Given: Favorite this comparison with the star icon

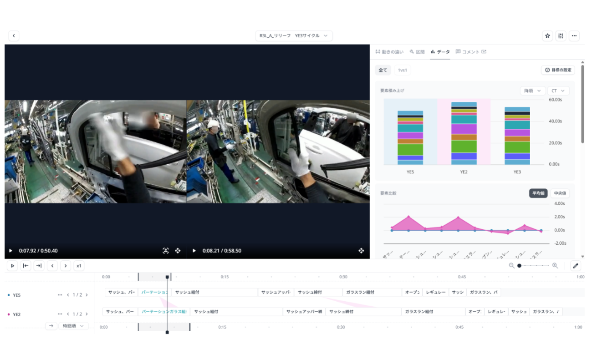Looking at the screenshot, I should [548, 36].
